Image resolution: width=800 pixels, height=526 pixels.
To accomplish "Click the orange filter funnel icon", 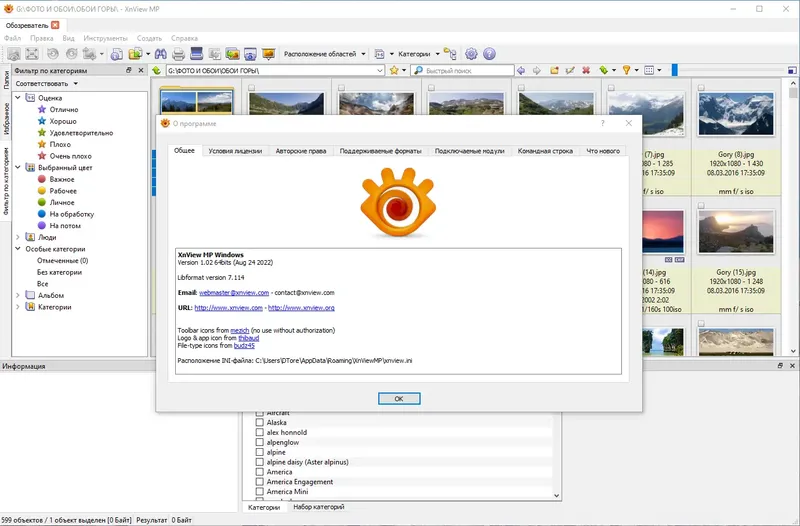I will coord(627,70).
